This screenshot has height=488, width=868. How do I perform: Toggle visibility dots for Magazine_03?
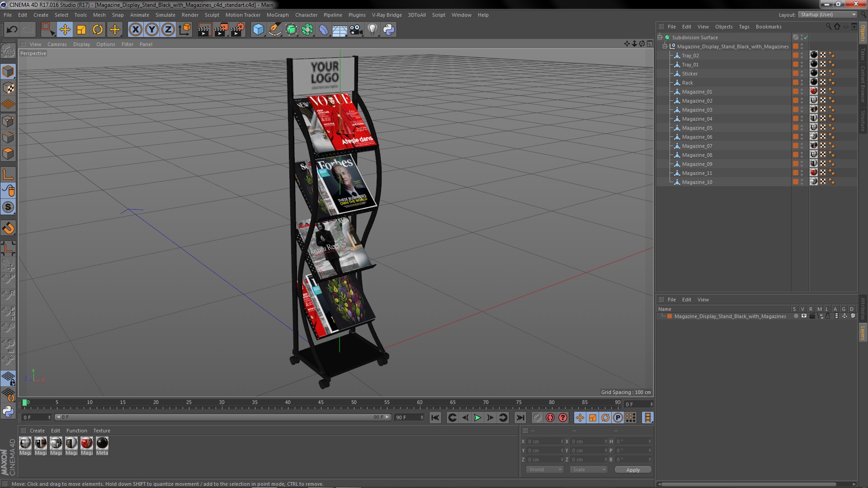point(802,110)
